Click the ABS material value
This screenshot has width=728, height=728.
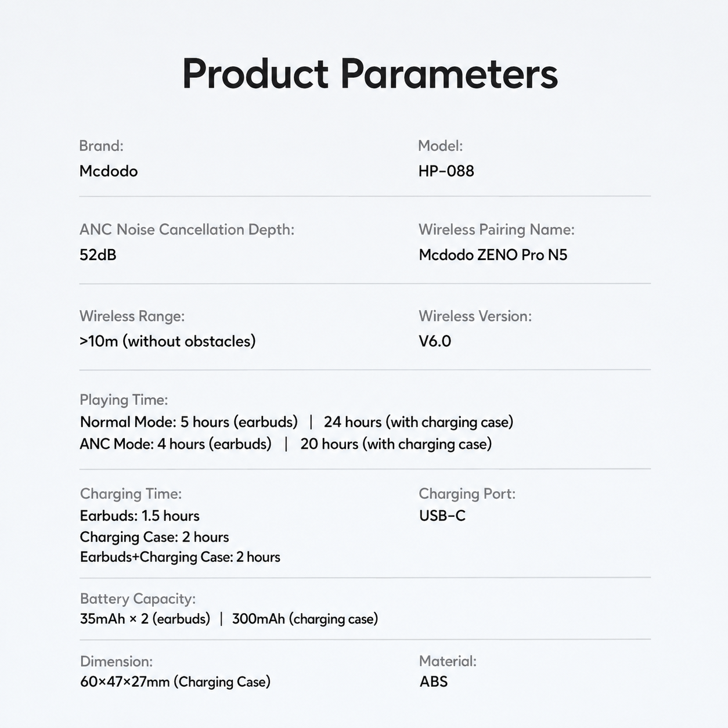(x=434, y=682)
